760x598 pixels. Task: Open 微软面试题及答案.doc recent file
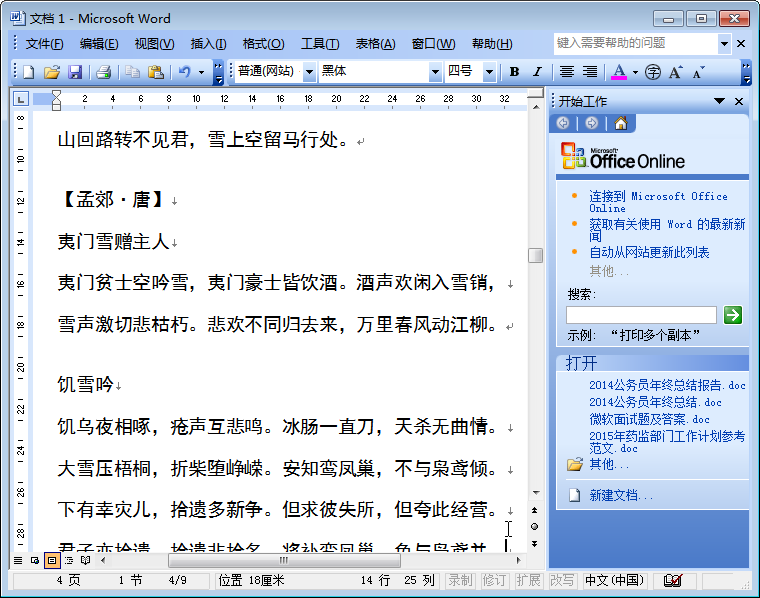click(x=649, y=419)
